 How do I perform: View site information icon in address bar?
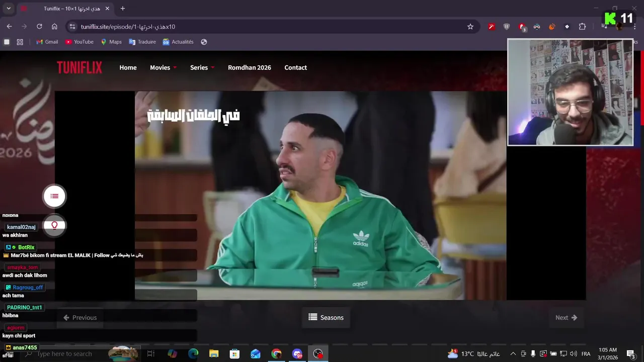point(72,27)
